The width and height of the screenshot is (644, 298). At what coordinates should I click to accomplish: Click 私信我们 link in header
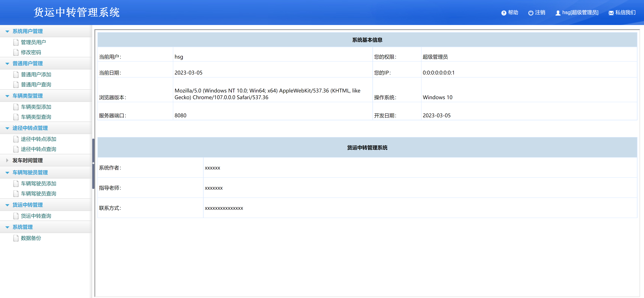coord(625,13)
